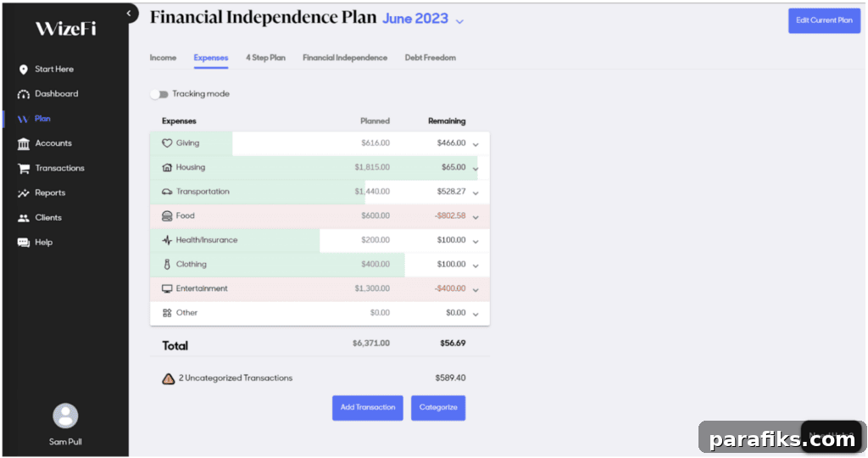Go to the Financial Independence tab

[345, 58]
